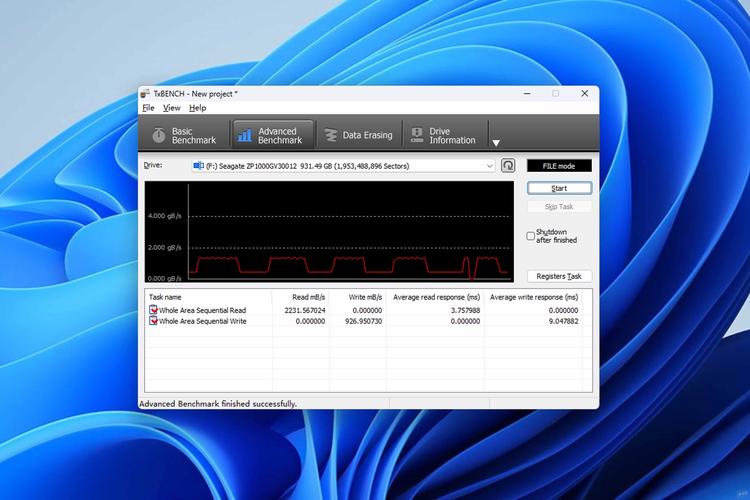Screen dimensions: 750x500
Task: Click the 926.950730 write value
Action: point(364,321)
